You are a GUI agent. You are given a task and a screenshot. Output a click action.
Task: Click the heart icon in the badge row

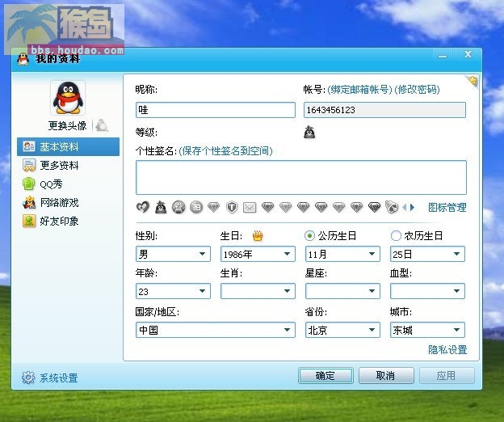143,207
